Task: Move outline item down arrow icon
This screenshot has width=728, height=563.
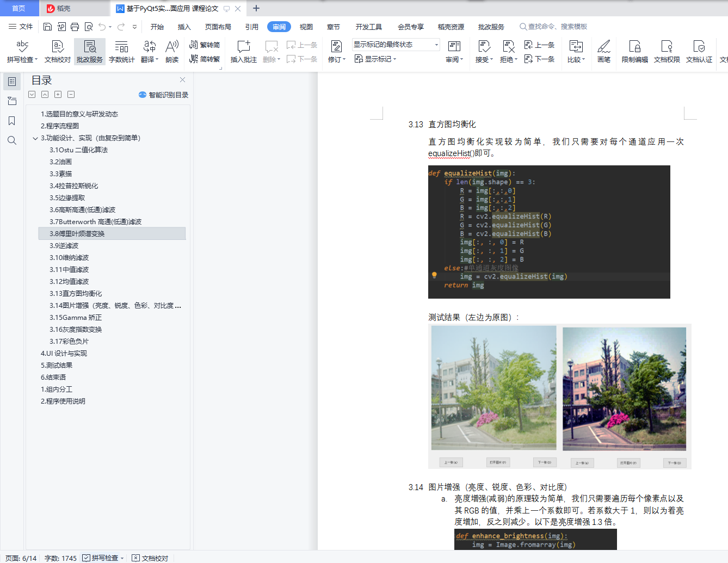Action: [x=32, y=95]
